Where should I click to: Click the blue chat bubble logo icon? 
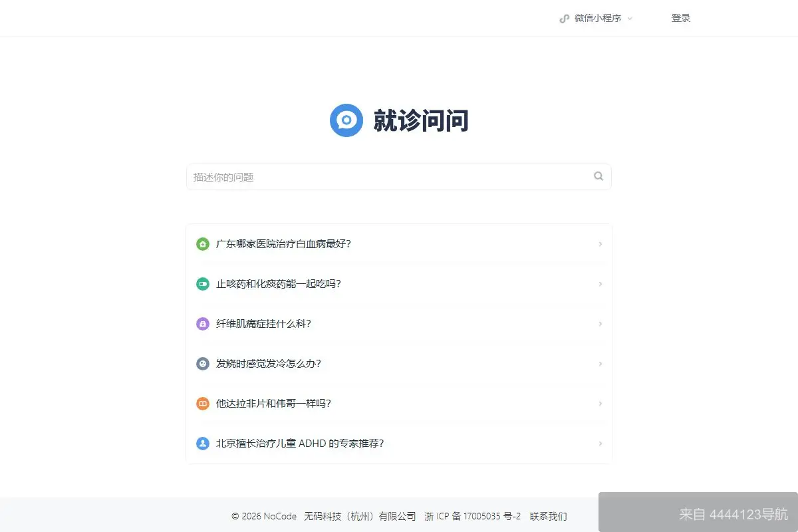(346, 120)
